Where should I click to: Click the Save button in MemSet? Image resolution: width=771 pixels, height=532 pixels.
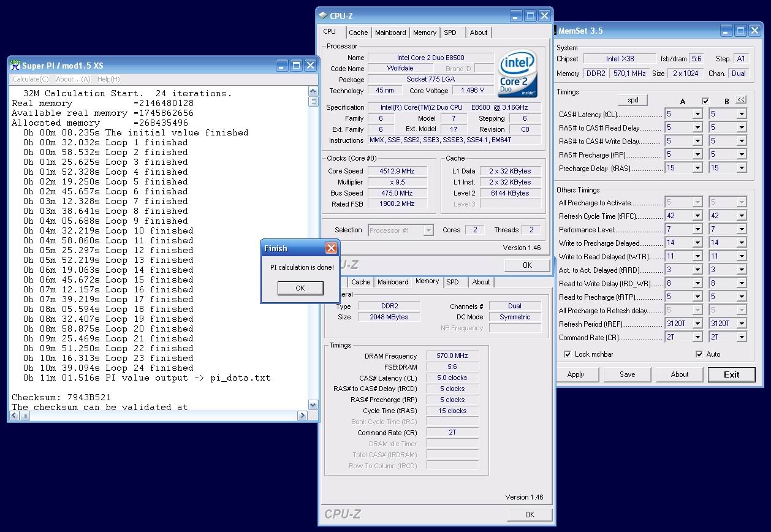click(627, 374)
